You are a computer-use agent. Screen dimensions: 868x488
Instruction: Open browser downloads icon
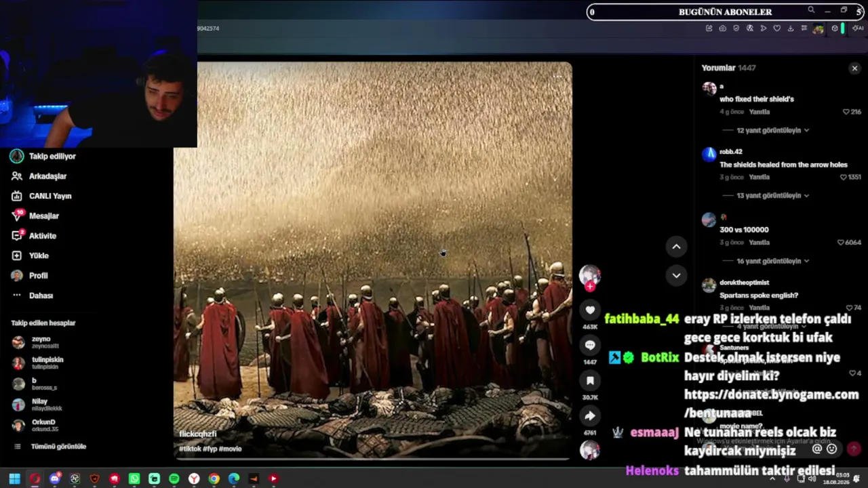(x=790, y=28)
